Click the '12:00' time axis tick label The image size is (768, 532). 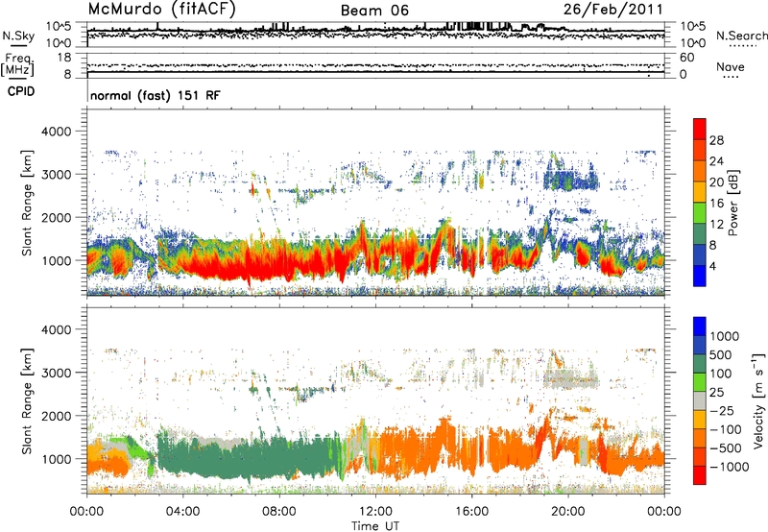coord(375,512)
